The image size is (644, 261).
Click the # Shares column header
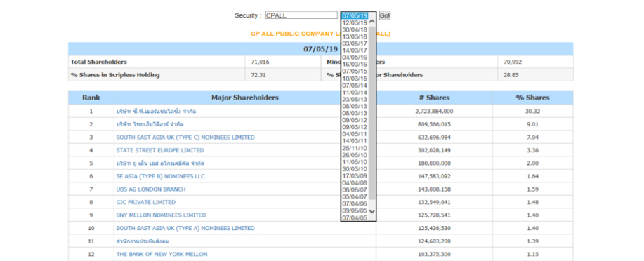point(434,98)
